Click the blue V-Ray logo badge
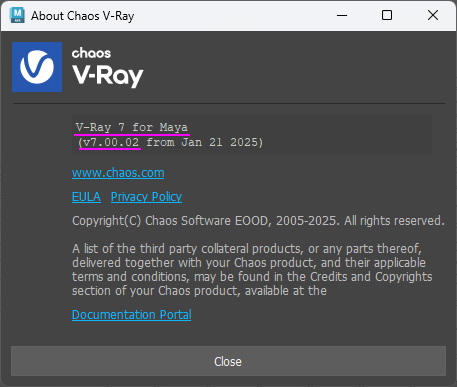This screenshot has height=387, width=457. [x=37, y=67]
